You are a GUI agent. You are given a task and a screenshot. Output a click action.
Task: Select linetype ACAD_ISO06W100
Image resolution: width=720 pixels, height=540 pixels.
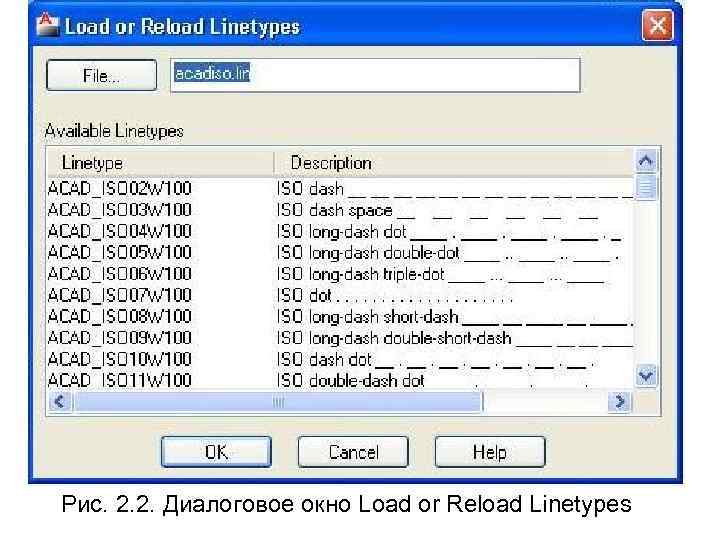coord(119,274)
